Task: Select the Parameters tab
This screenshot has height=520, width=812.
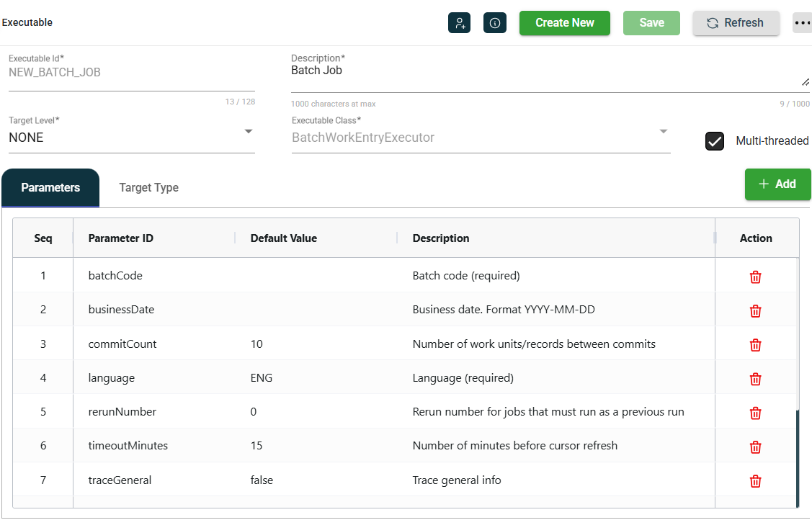Action: (x=50, y=188)
